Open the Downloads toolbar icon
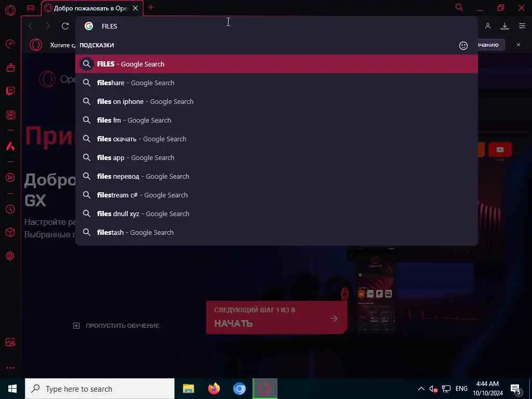The width and height of the screenshot is (532, 399). tap(505, 26)
